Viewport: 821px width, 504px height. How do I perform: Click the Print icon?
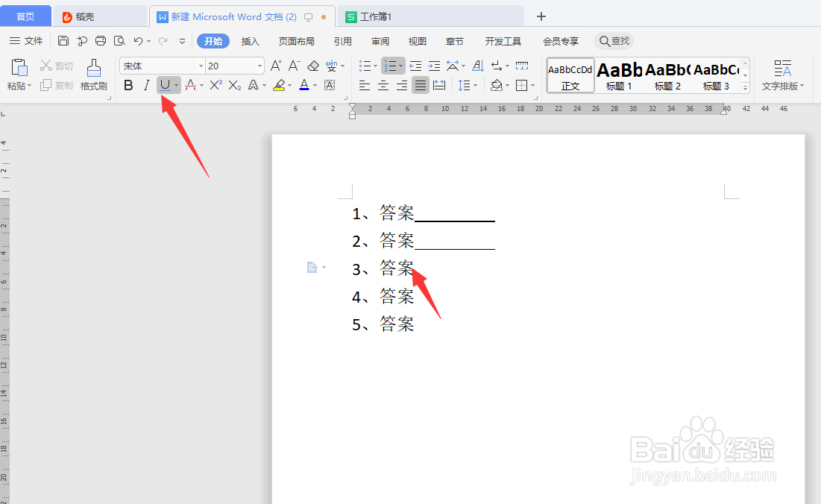(101, 41)
